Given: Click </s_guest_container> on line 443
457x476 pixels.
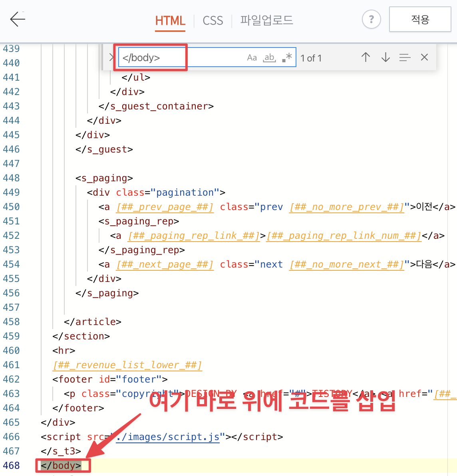Looking at the screenshot, I should [156, 106].
